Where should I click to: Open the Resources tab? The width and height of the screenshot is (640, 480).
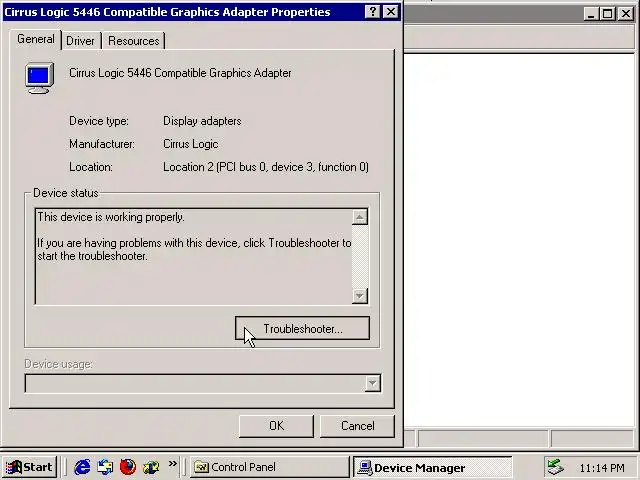(133, 41)
